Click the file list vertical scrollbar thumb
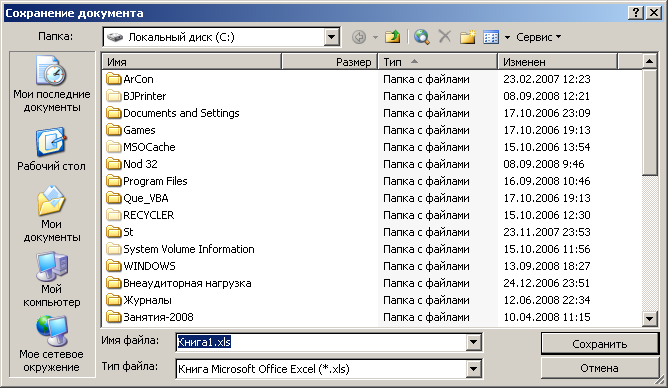Screen dimensions: 668x388 pyautogui.click(x=649, y=122)
